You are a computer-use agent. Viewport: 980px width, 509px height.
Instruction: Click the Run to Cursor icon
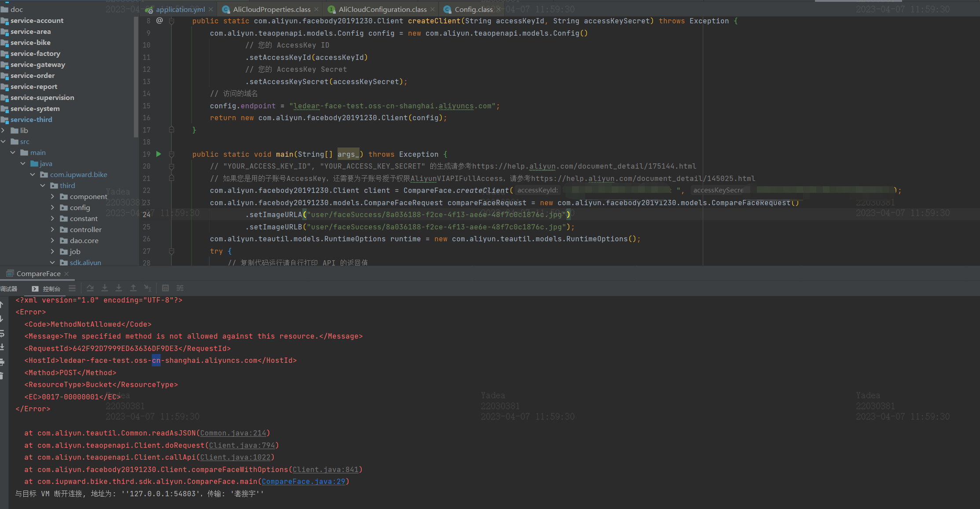tap(147, 288)
